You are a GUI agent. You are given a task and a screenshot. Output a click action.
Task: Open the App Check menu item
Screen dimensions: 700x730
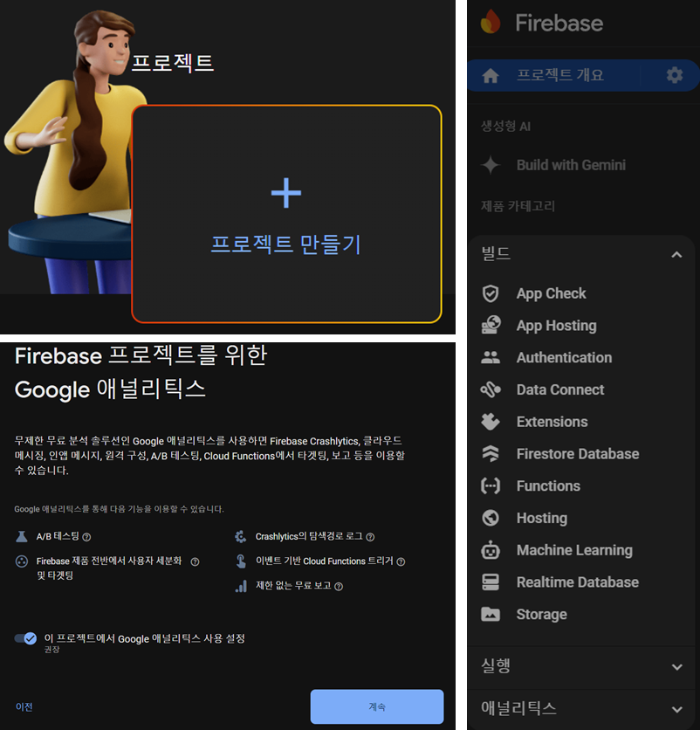[551, 293]
